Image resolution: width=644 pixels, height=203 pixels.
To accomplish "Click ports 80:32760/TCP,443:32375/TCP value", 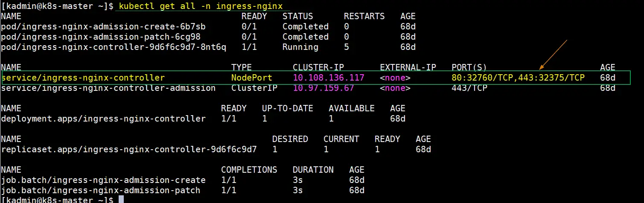I will 518,78.
